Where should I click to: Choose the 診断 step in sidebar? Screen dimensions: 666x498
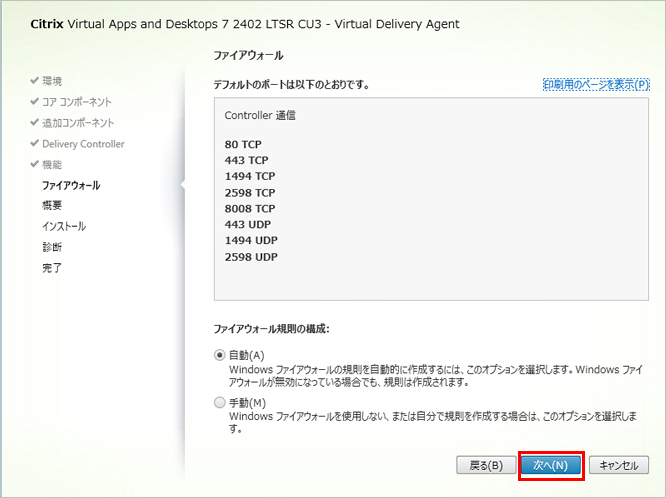52,247
